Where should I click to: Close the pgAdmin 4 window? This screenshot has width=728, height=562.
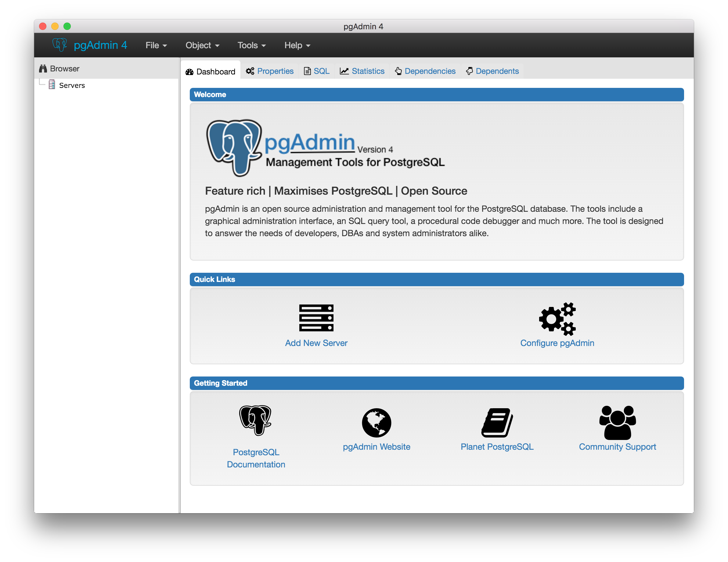pyautogui.click(x=43, y=26)
